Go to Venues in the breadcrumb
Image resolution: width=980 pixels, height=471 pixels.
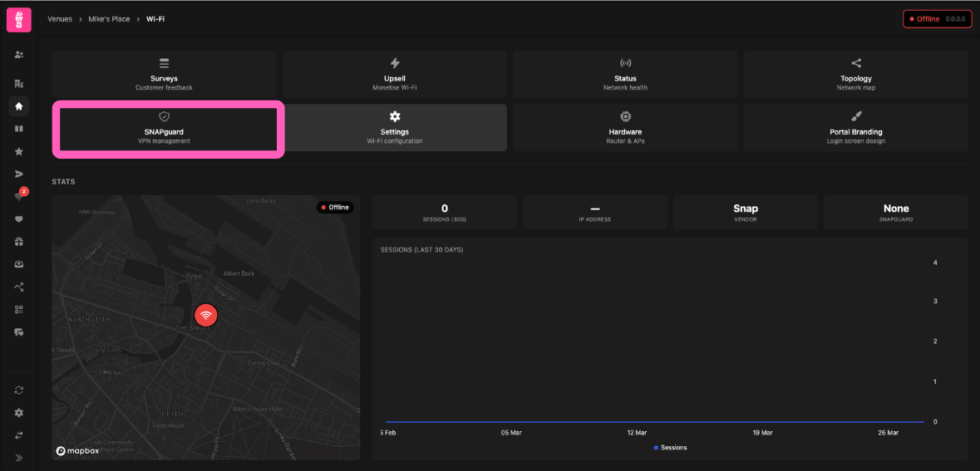click(x=60, y=19)
